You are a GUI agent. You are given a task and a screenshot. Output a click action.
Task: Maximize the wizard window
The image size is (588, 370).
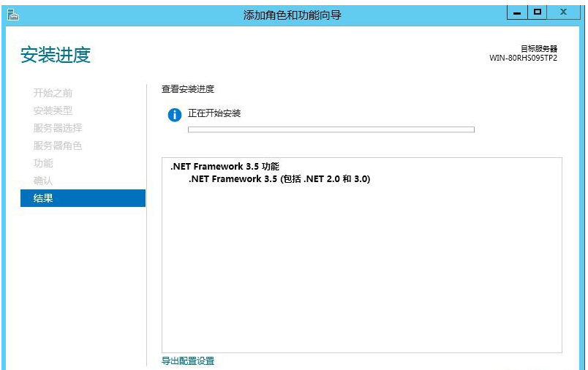click(537, 12)
